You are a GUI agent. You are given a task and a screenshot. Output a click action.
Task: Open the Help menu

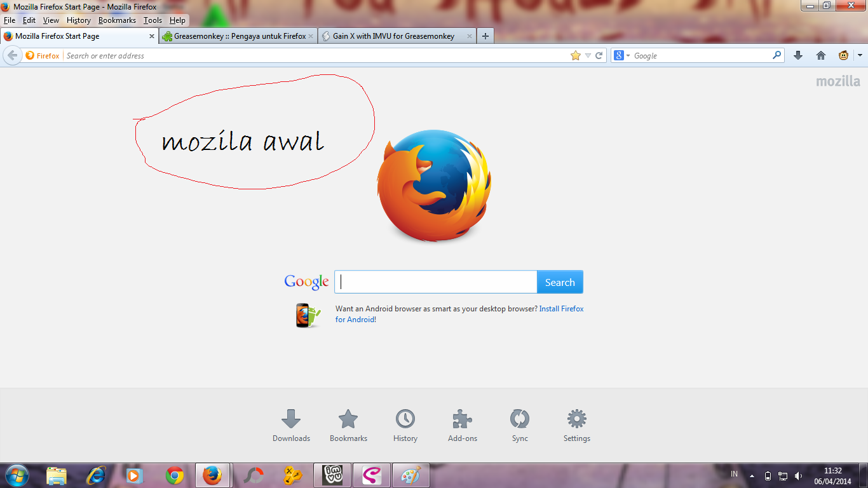[177, 20]
